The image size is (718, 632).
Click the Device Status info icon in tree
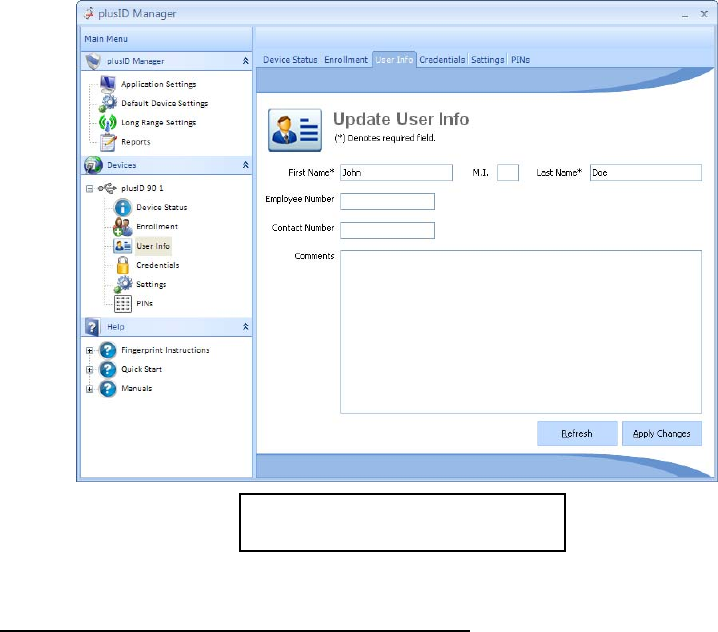123,207
